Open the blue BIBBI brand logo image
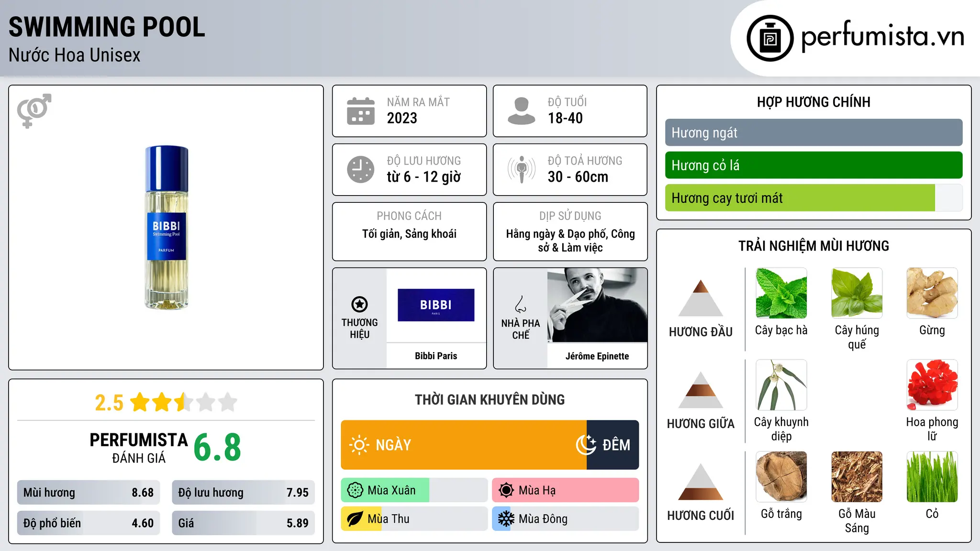Screen dimensions: 980x551 (x=436, y=305)
